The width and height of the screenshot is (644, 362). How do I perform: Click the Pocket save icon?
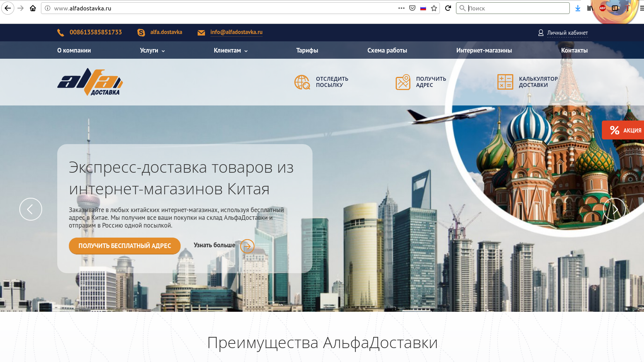[x=412, y=8]
